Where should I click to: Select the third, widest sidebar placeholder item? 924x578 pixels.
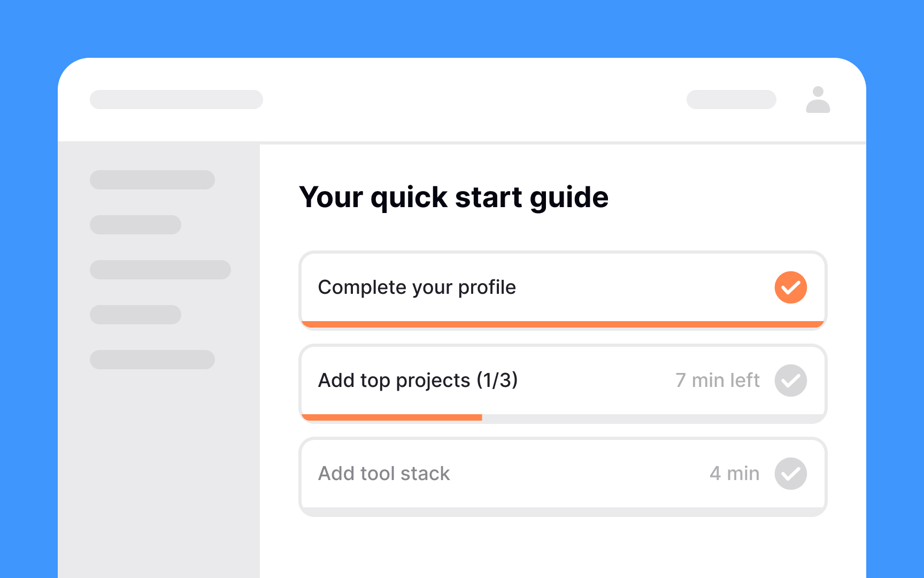pos(160,270)
